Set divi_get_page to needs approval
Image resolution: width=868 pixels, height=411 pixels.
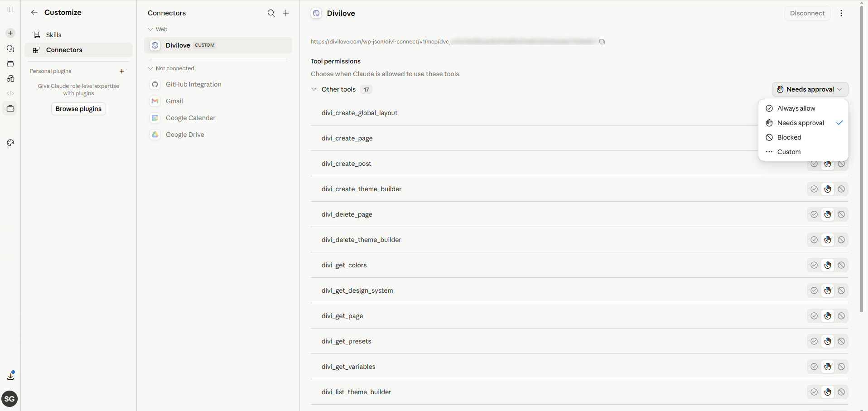828,316
